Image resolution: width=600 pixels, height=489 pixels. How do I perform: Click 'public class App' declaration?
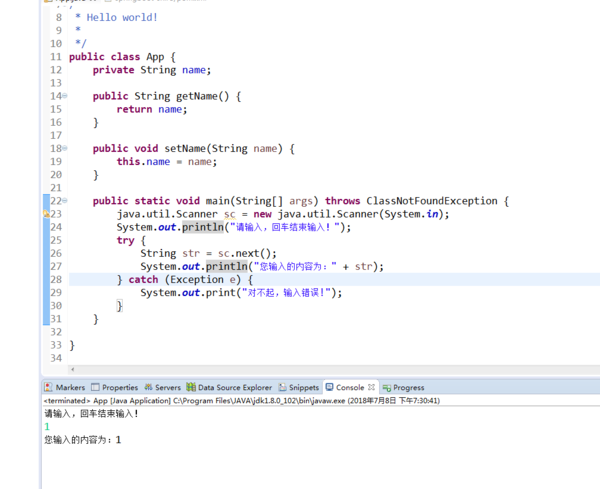[117, 57]
